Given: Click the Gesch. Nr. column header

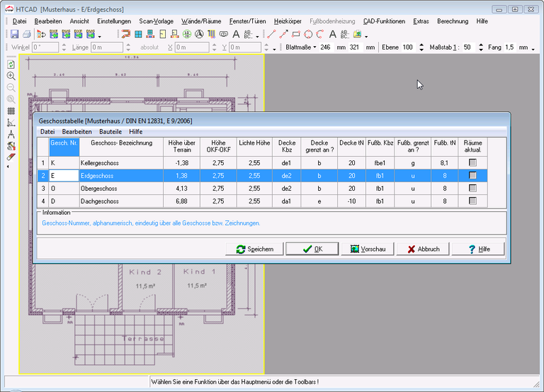Looking at the screenshot, I should [64, 147].
